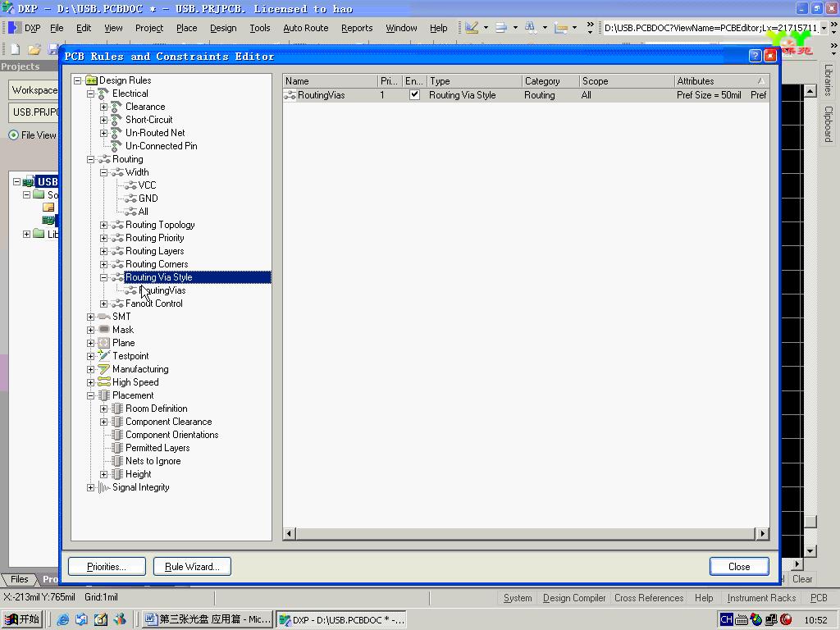Expand the Fanout Control node

pyautogui.click(x=104, y=304)
